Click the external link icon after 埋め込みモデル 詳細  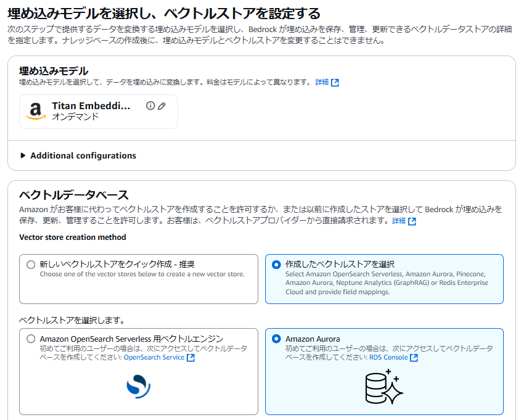335,83
